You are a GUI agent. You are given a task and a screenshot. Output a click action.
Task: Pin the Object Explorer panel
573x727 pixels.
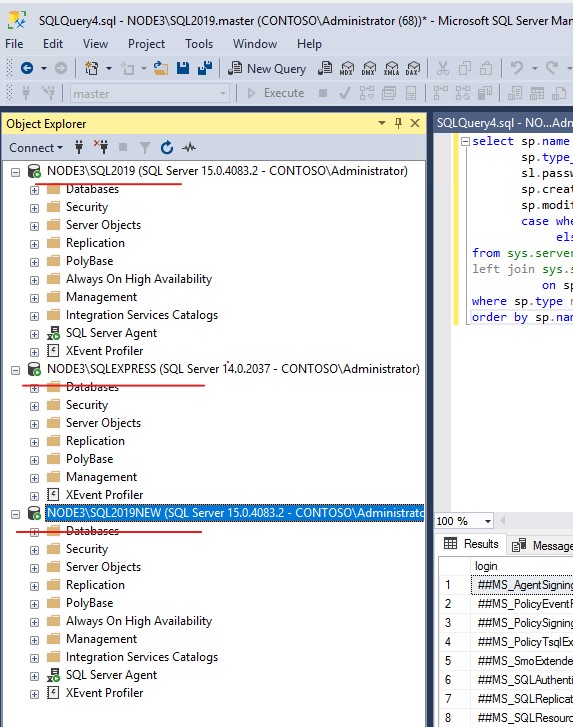[398, 123]
